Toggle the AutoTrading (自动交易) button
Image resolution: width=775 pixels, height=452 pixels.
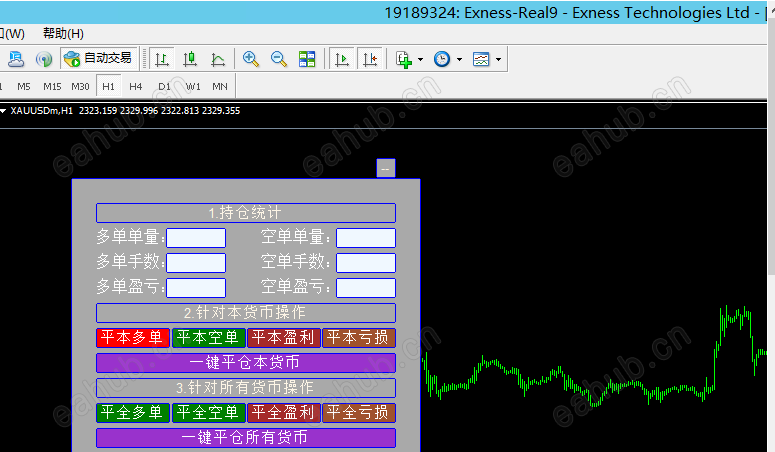point(99,58)
